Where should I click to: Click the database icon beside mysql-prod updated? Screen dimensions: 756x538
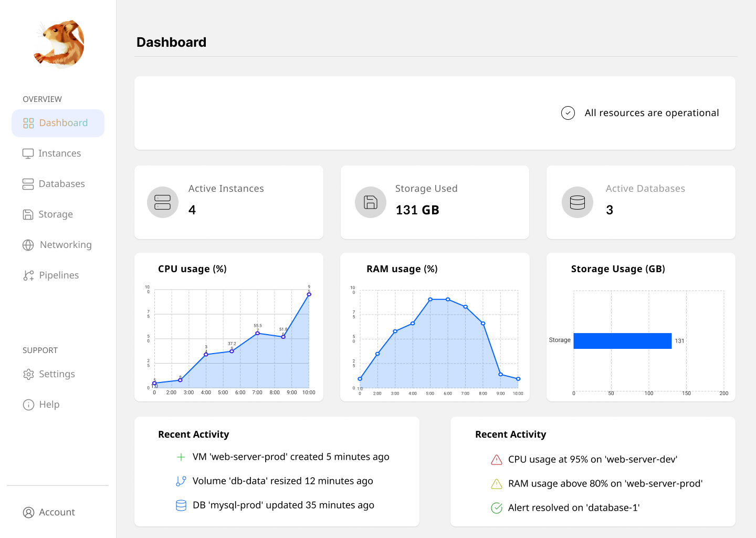pos(181,505)
